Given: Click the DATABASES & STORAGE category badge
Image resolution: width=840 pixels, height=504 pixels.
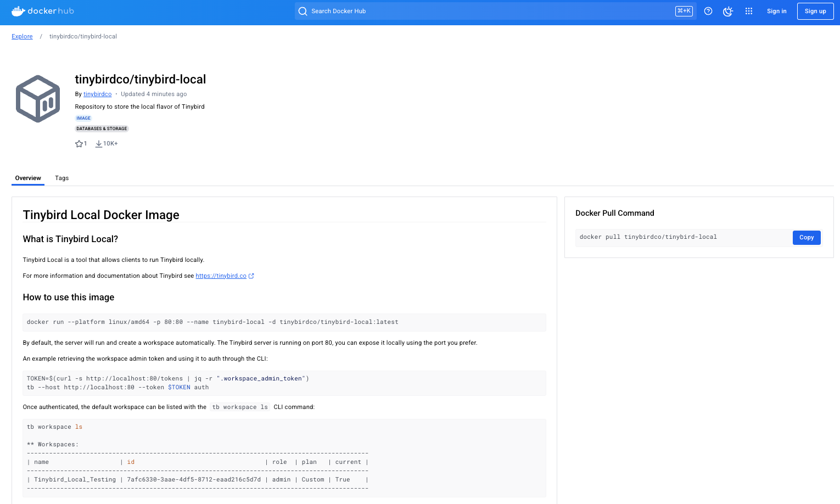Looking at the screenshot, I should (x=102, y=128).
